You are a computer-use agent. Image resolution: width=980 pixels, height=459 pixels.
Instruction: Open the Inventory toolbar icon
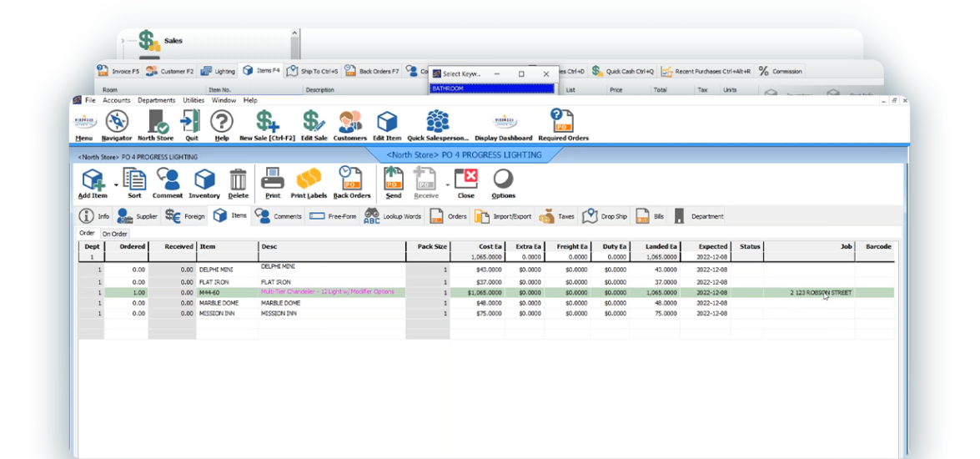click(x=204, y=184)
